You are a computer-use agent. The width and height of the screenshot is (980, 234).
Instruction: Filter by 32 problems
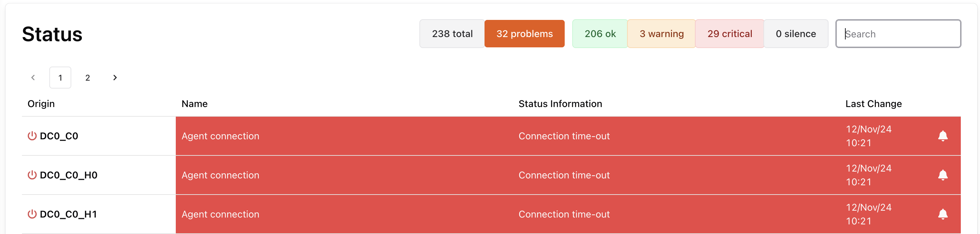click(x=524, y=34)
